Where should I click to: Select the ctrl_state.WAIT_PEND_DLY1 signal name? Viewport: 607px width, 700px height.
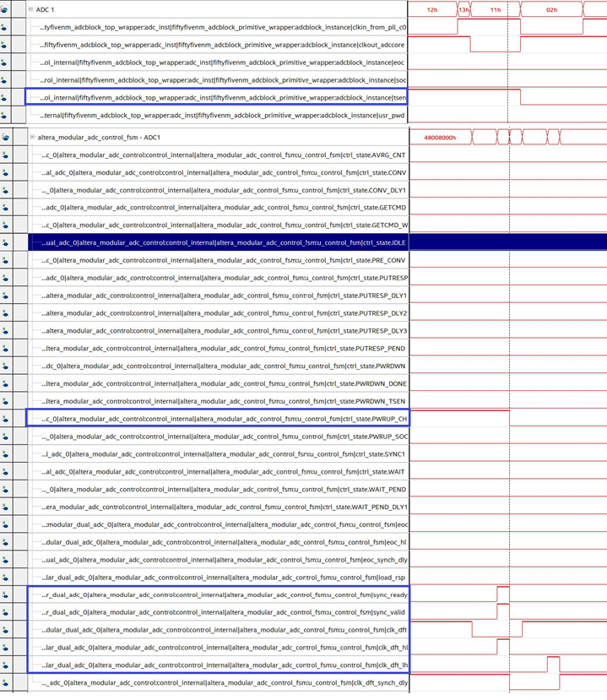[x=225, y=507]
